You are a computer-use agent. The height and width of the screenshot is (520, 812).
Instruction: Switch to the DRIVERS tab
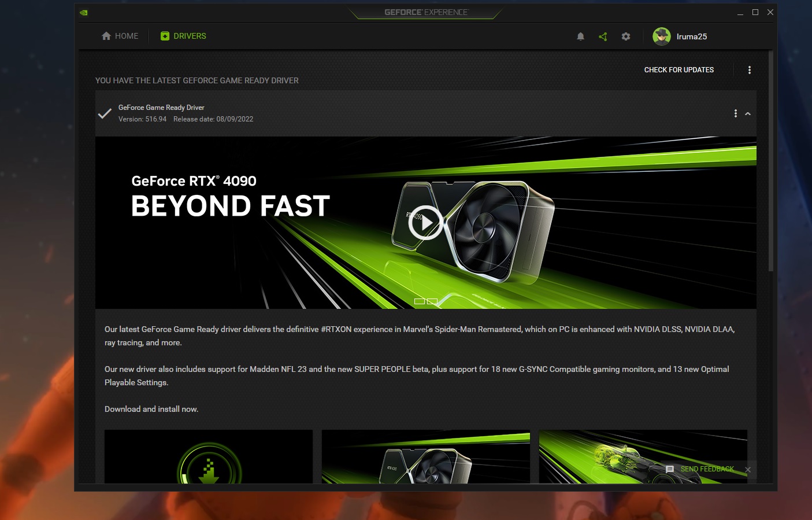point(183,36)
